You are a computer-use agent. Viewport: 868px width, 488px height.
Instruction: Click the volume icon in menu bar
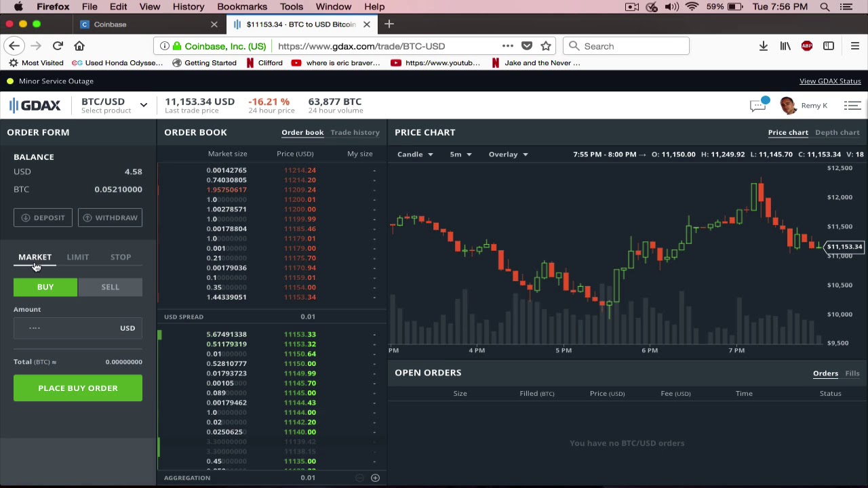(x=671, y=7)
